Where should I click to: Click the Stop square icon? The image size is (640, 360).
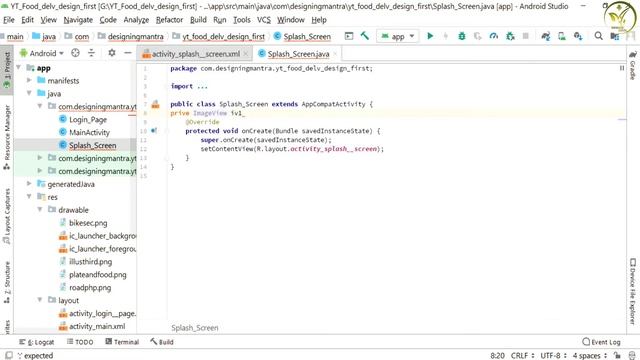coord(526,36)
